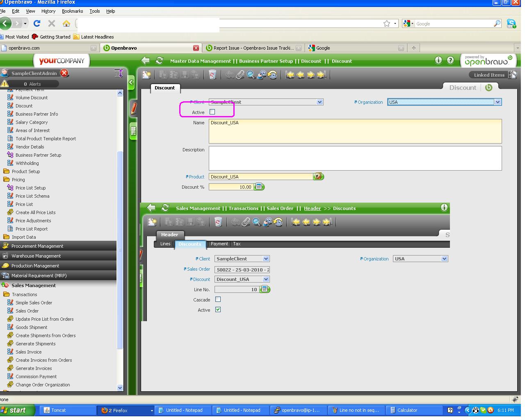Log out using red X beside SampleClientAdmin

pos(64,73)
